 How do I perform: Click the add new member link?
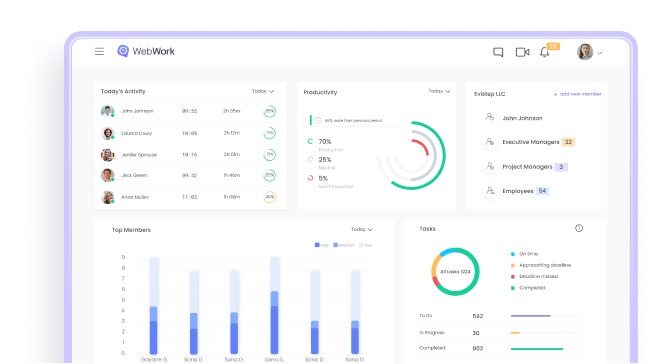point(577,94)
